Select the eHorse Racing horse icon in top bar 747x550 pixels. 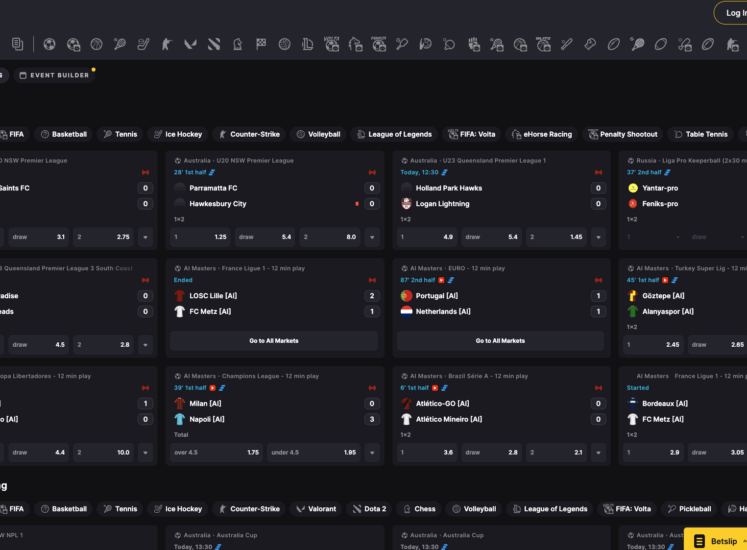(x=355, y=44)
